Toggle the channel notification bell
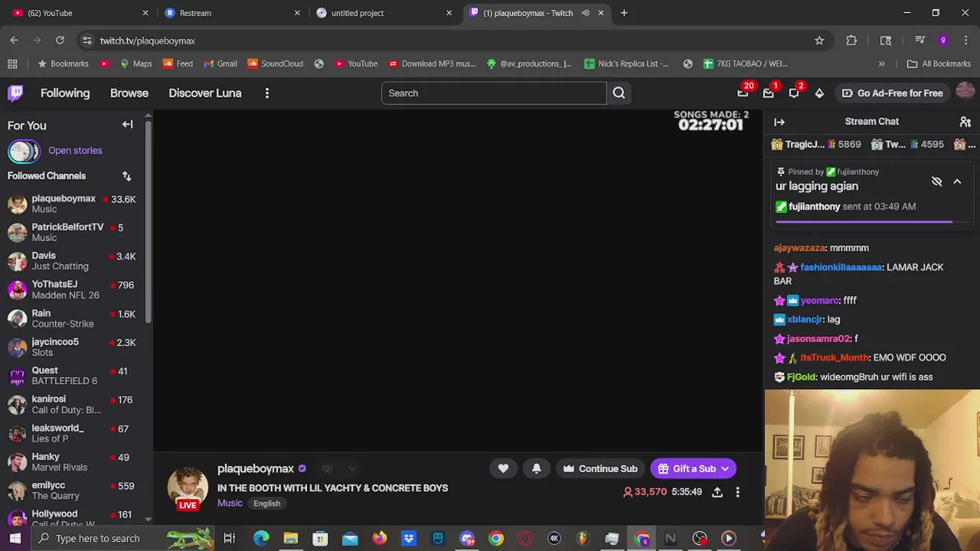980x551 pixels. coord(537,468)
